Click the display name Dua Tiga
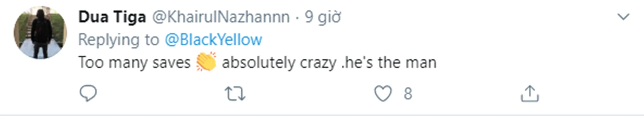Screen dimensions: 644x116 112,17
